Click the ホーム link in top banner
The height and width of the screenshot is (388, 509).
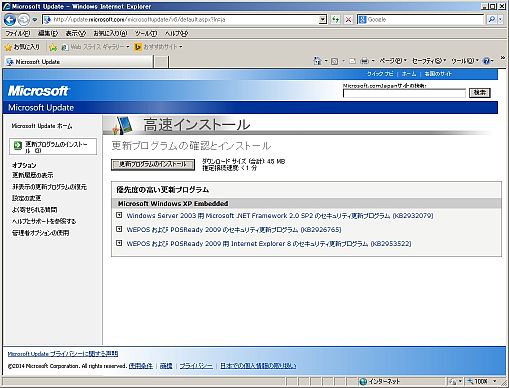coord(409,74)
